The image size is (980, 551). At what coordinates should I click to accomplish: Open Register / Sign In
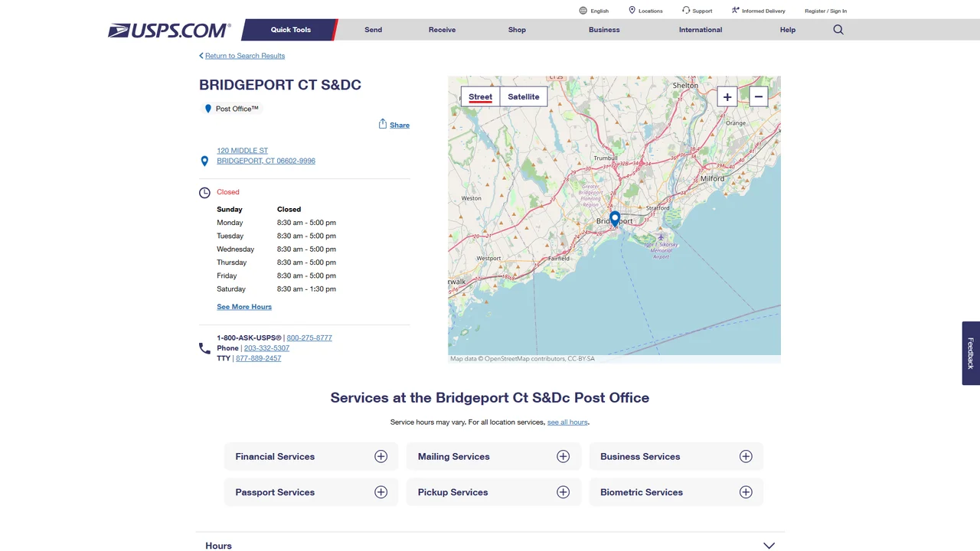click(825, 11)
